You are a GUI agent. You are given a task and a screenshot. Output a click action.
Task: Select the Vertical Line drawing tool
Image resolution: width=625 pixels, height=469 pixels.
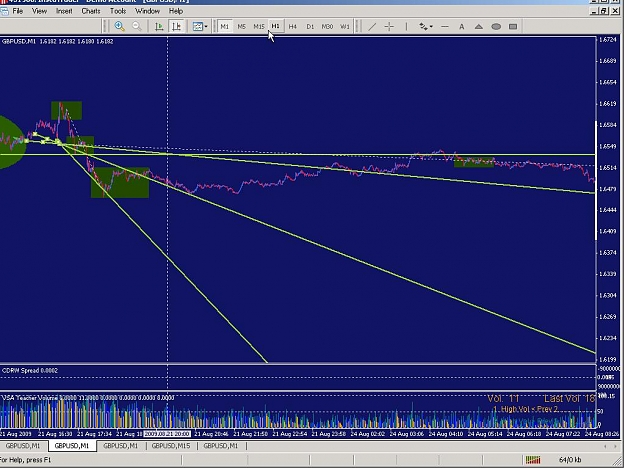tap(406, 27)
